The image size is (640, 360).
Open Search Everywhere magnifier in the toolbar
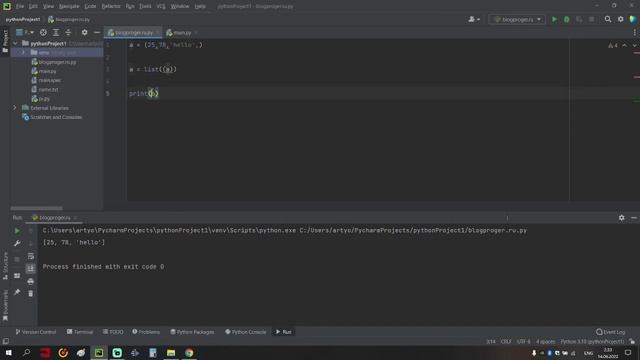pos(608,19)
